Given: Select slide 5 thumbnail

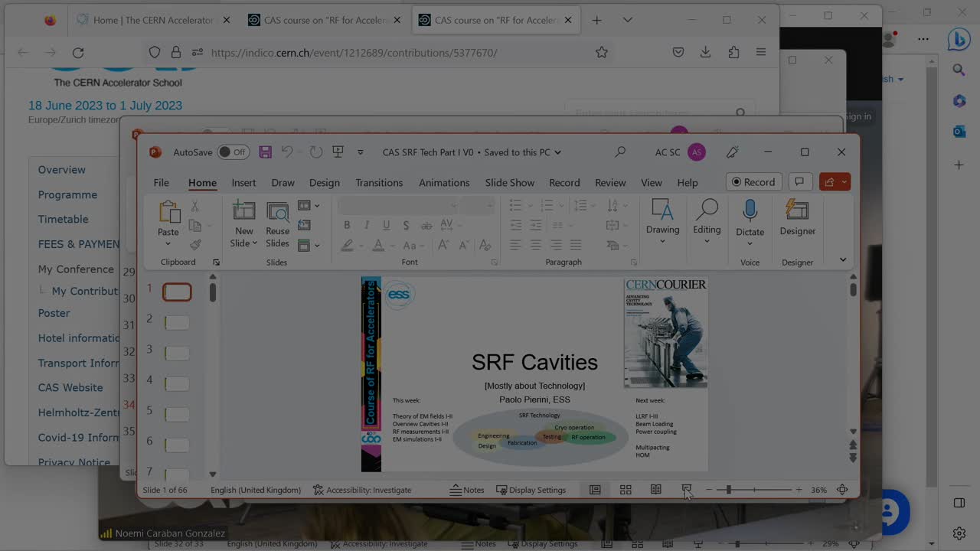Looking at the screenshot, I should [x=177, y=415].
